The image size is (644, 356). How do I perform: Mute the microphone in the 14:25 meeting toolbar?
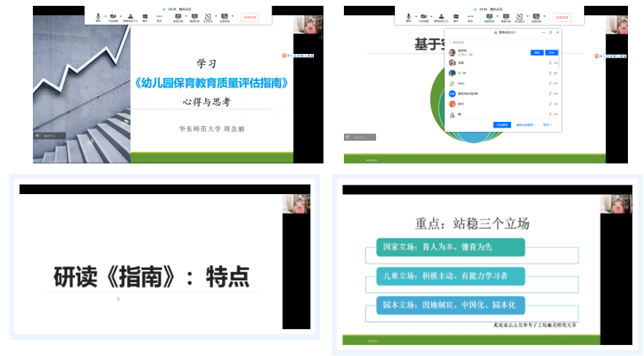click(x=98, y=15)
